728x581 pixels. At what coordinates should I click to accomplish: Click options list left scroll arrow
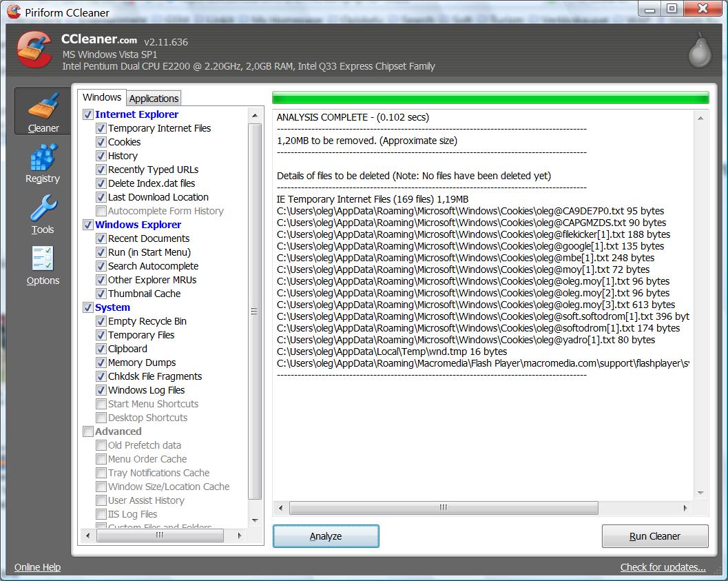point(87,535)
